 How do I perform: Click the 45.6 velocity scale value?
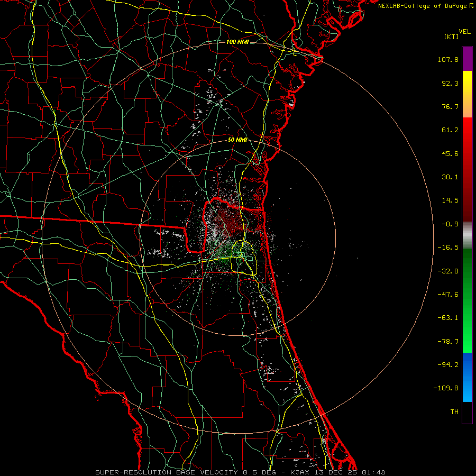[450, 153]
